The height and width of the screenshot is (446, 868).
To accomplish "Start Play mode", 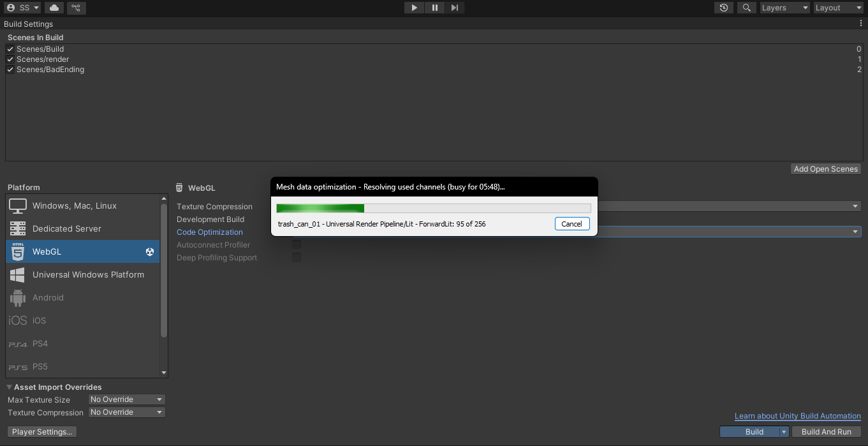I will pyautogui.click(x=414, y=8).
